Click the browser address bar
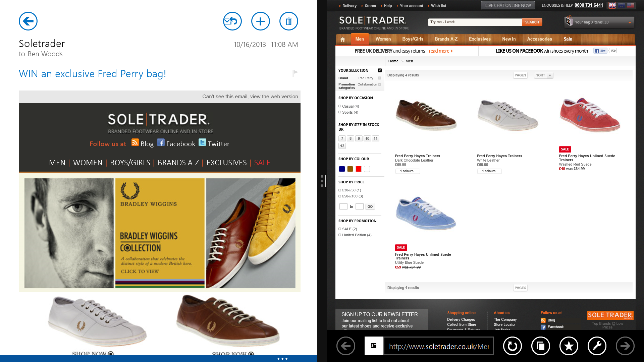This screenshot has width=644, height=362. coord(439,346)
